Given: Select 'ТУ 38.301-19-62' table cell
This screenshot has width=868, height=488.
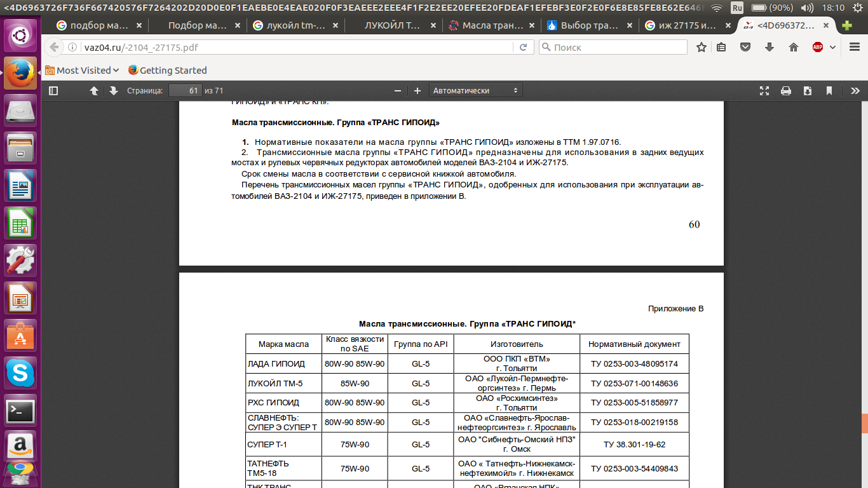Looking at the screenshot, I should pyautogui.click(x=634, y=444).
